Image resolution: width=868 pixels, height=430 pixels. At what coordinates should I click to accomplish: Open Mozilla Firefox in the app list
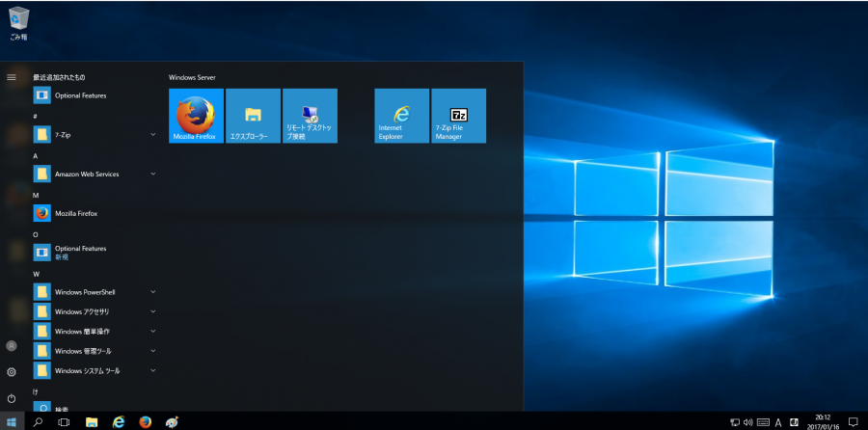pyautogui.click(x=95, y=213)
